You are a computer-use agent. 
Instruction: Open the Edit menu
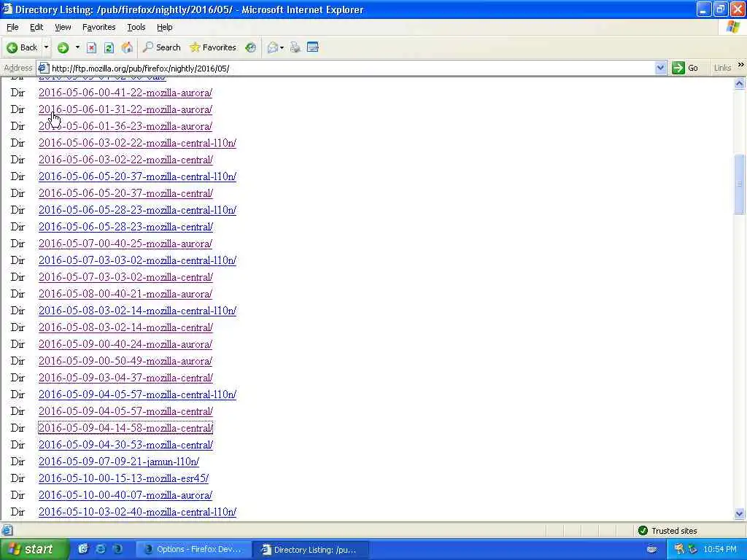point(36,27)
